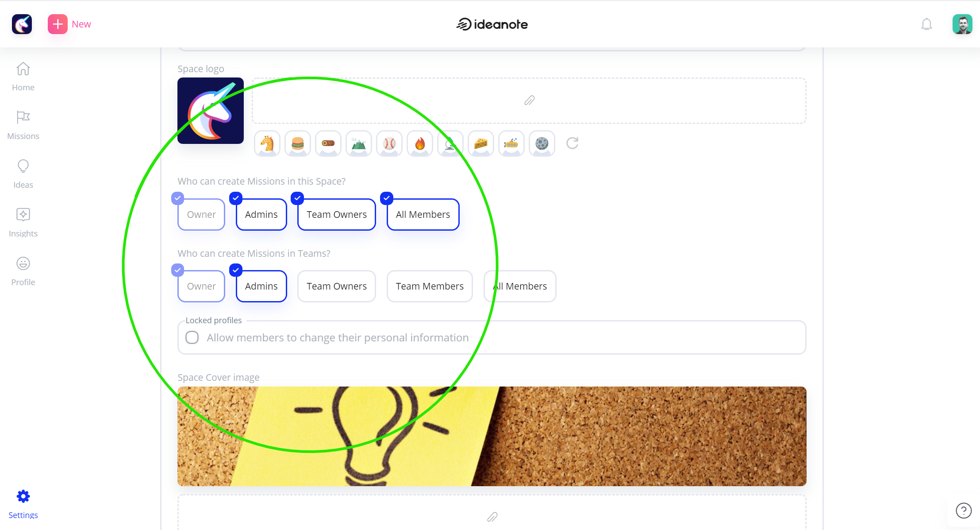Click the space logo upload dropzone
Screen dimensions: 980x530
[x=529, y=101]
